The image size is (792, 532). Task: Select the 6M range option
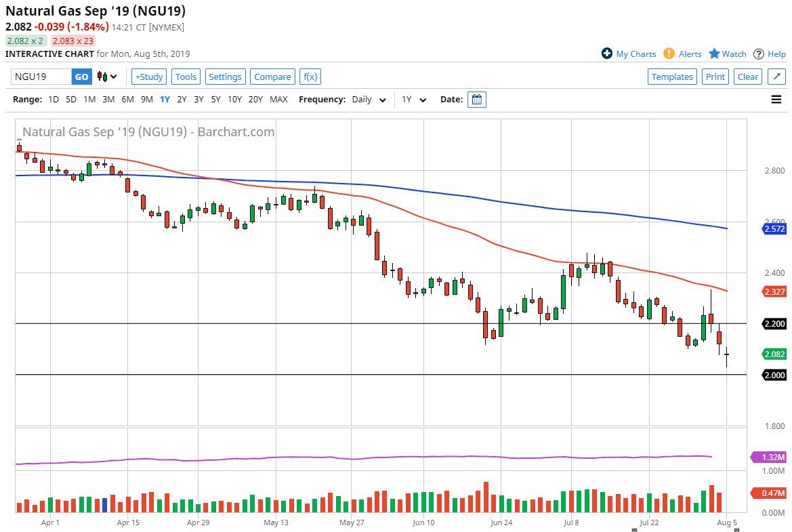pyautogui.click(x=127, y=100)
